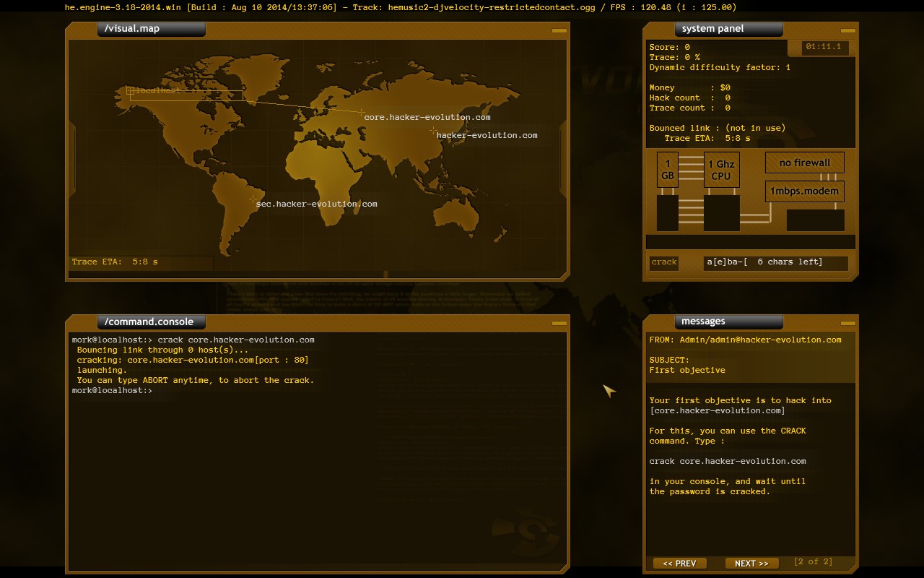
Task: Click the 1mbps.modem hardware module
Action: click(x=804, y=191)
